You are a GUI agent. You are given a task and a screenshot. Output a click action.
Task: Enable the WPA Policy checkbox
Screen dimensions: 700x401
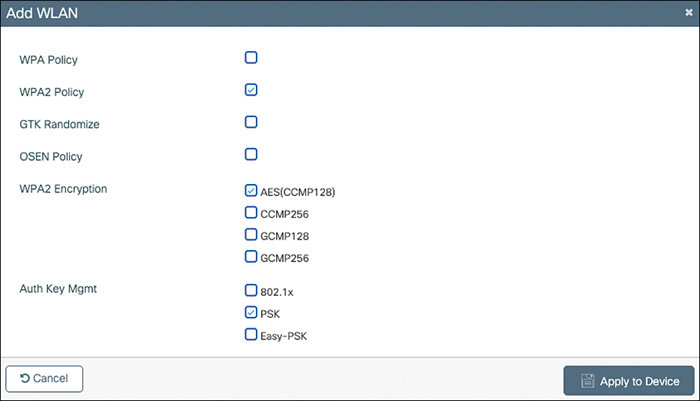pos(251,57)
